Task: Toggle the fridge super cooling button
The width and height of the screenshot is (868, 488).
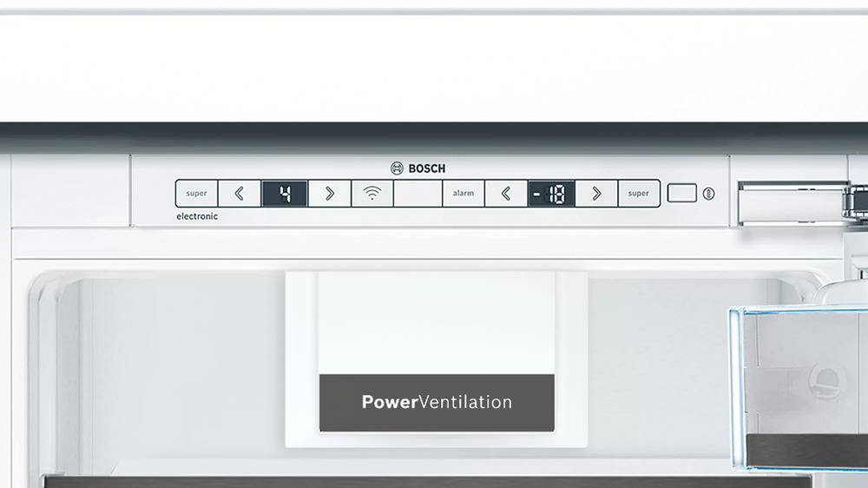Action: point(196,194)
